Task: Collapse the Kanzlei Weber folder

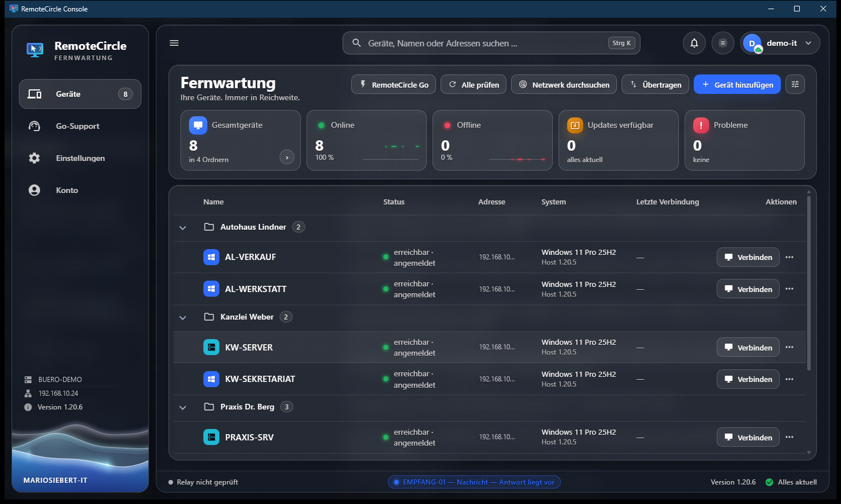Action: (x=183, y=318)
